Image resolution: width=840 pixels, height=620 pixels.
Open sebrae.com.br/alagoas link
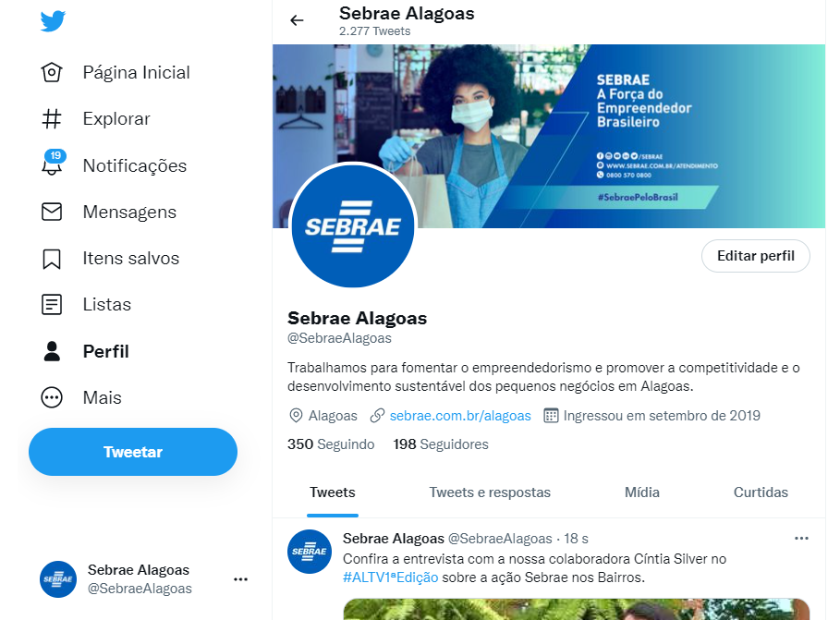[x=460, y=416]
